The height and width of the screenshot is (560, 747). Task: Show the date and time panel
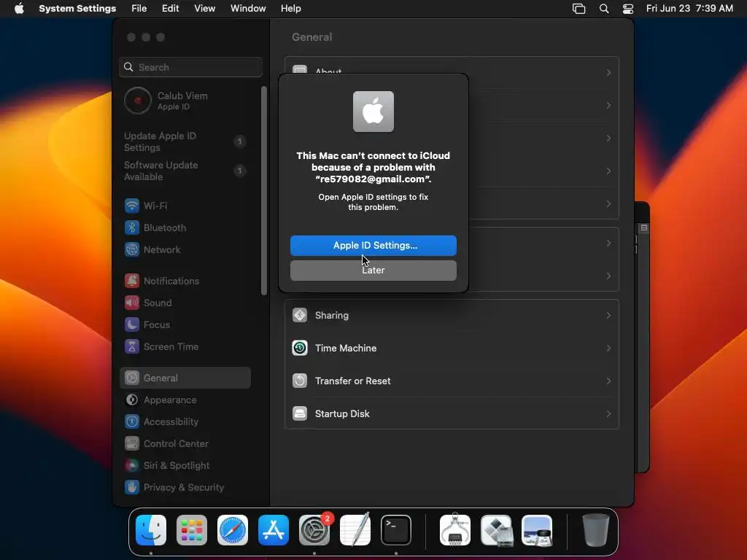689,9
